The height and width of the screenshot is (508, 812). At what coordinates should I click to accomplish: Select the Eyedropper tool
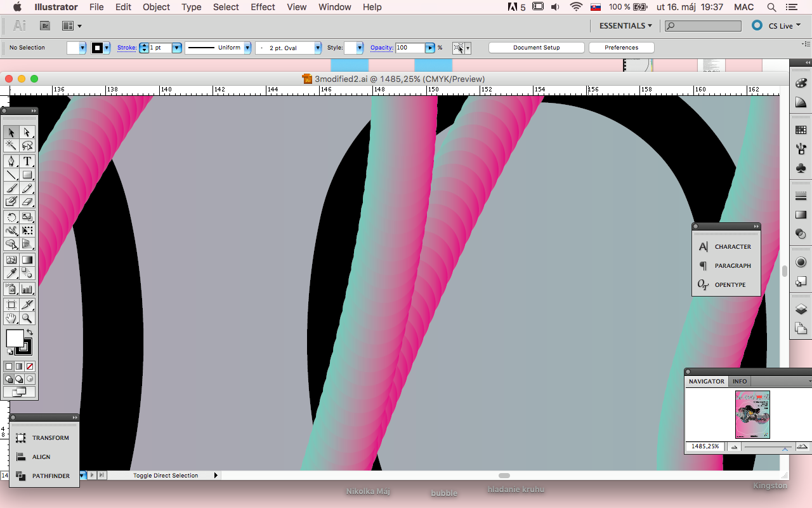click(11, 273)
